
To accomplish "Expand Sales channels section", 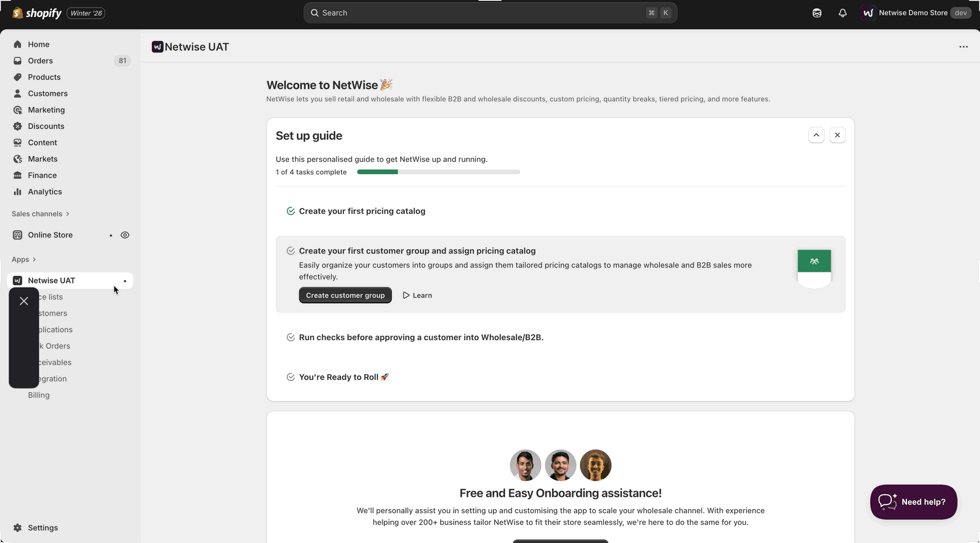I will (x=40, y=214).
